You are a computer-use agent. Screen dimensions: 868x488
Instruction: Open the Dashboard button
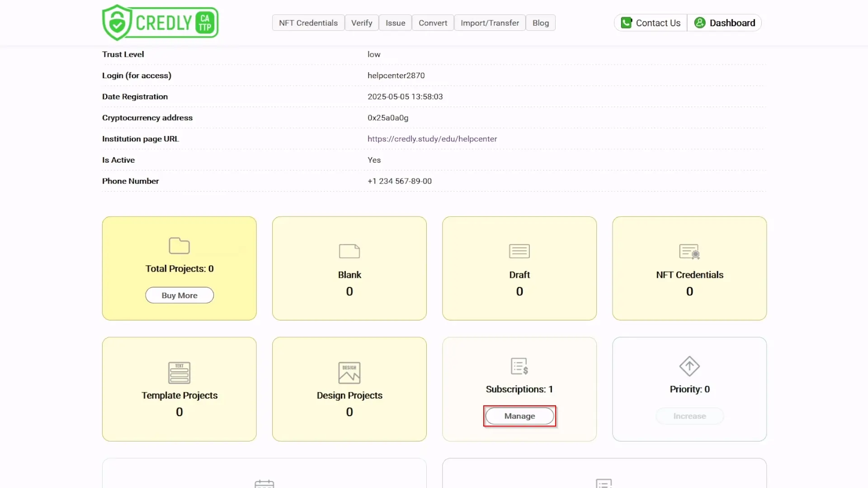pyautogui.click(x=724, y=23)
